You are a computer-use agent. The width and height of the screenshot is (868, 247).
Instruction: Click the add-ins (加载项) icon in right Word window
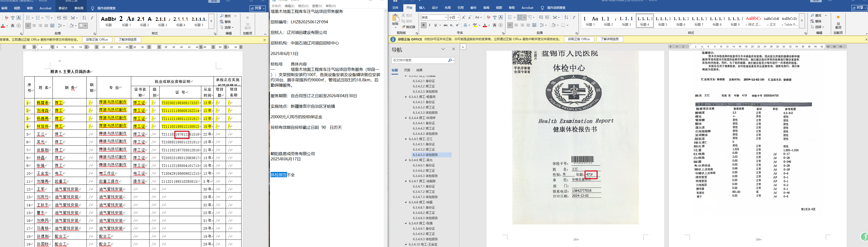pos(838,22)
